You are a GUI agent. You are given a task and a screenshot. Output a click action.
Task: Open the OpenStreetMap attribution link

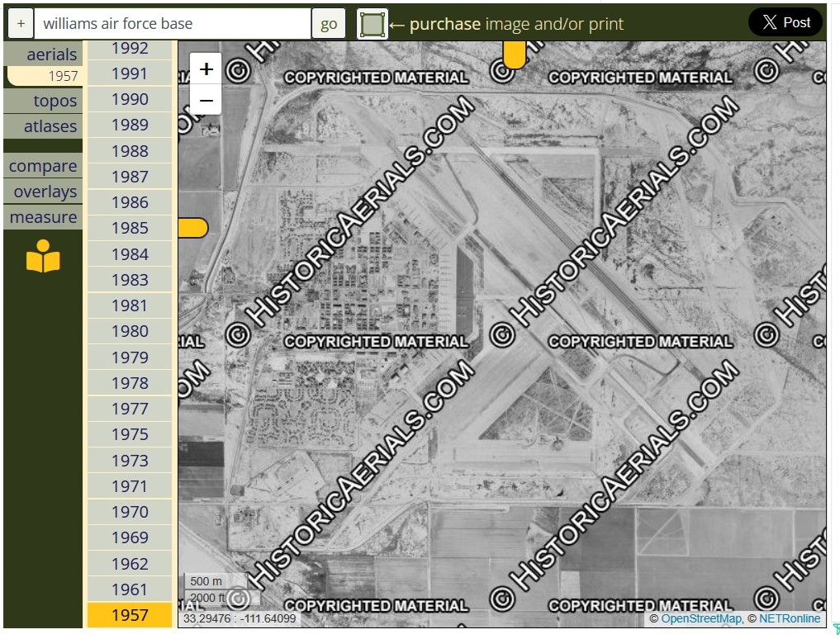pos(700,619)
